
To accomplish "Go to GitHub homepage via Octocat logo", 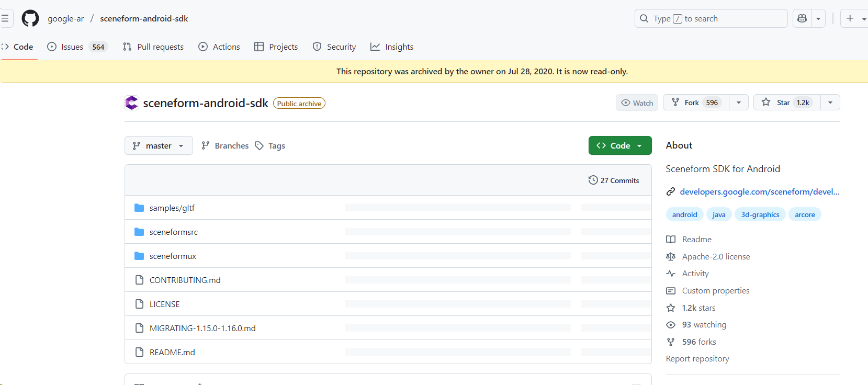I will tap(30, 18).
